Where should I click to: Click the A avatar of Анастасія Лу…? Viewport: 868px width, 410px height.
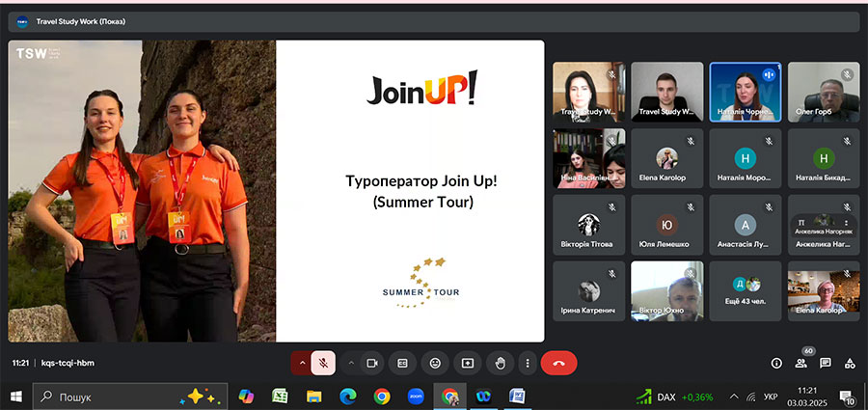[746, 225]
